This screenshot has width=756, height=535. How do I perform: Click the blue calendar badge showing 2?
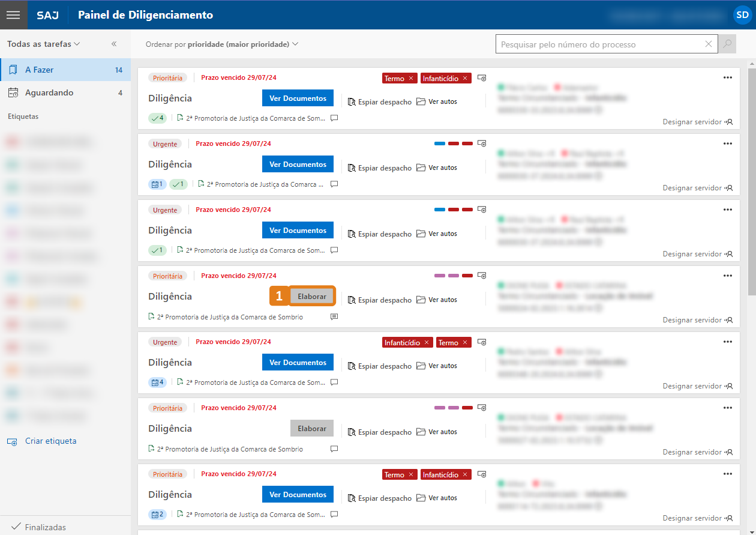pyautogui.click(x=158, y=515)
